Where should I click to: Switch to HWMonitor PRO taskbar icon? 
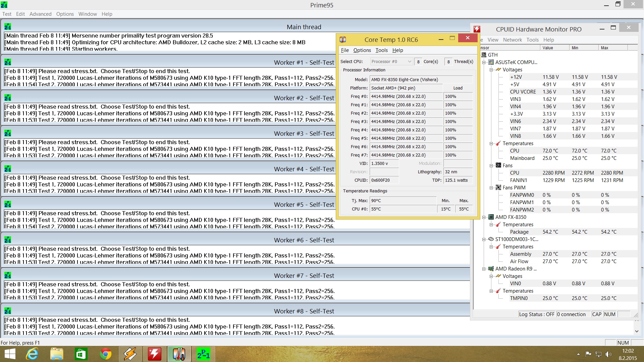[154, 354]
